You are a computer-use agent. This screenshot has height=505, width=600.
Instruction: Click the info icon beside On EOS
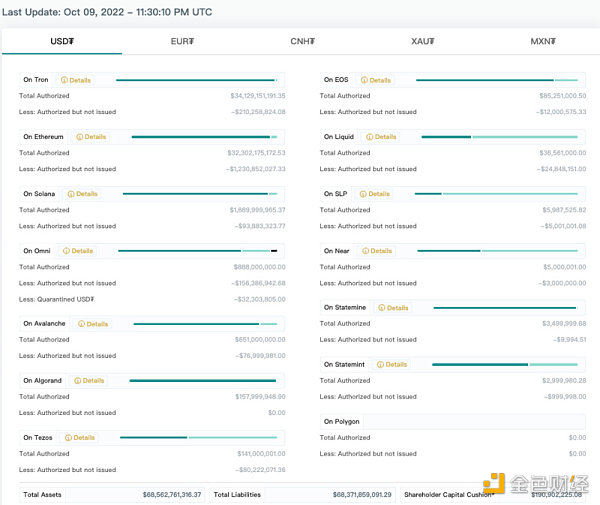pyautogui.click(x=365, y=80)
